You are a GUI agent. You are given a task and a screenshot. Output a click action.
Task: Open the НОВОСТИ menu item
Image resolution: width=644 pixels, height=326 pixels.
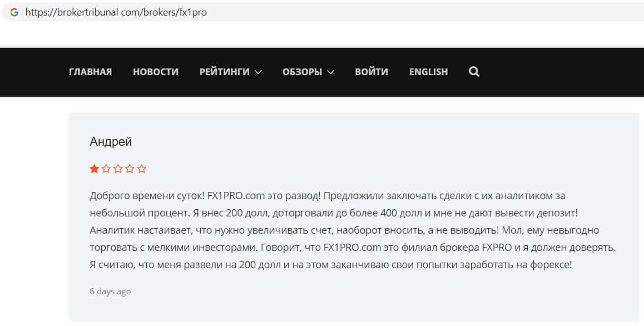pyautogui.click(x=156, y=72)
